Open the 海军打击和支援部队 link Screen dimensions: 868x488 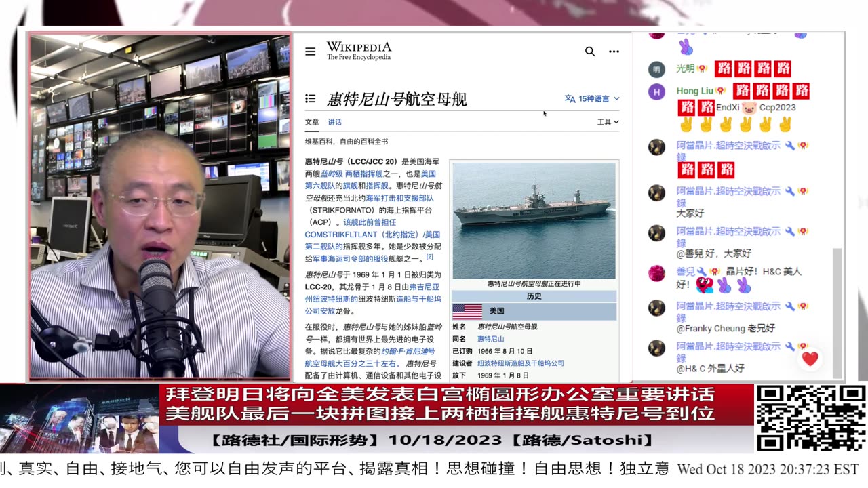pyautogui.click(x=399, y=198)
